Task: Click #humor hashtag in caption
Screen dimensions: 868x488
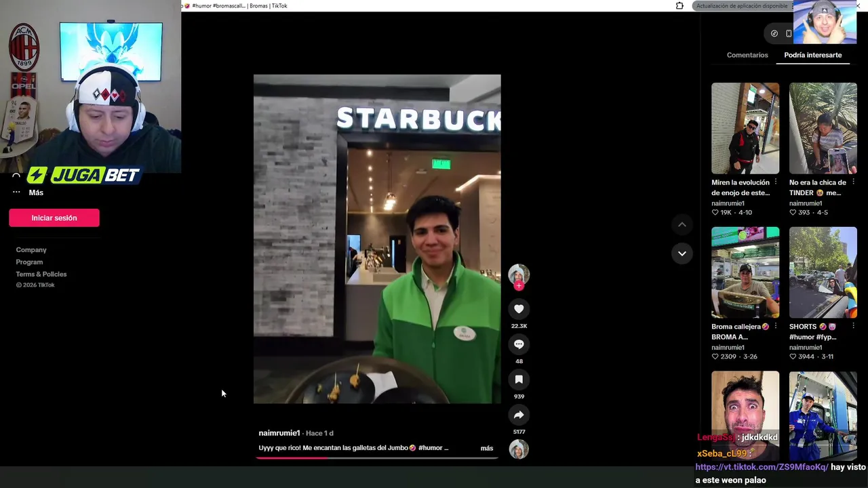Action: [431, 448]
